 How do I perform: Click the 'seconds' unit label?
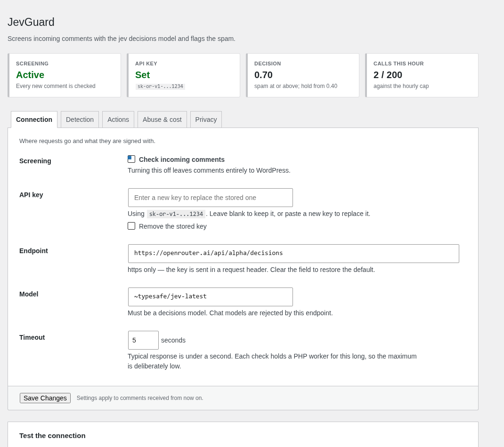pyautogui.click(x=173, y=340)
